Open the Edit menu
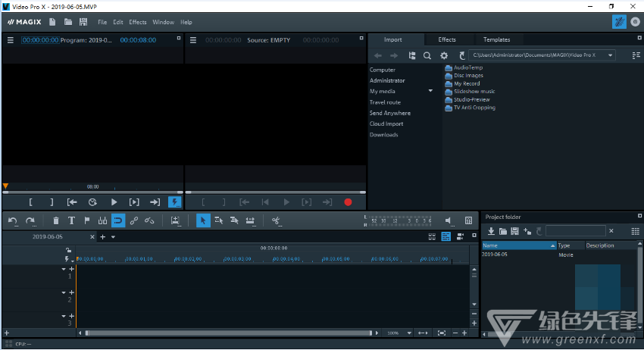Viewport: 644px width, 350px height. tap(118, 22)
